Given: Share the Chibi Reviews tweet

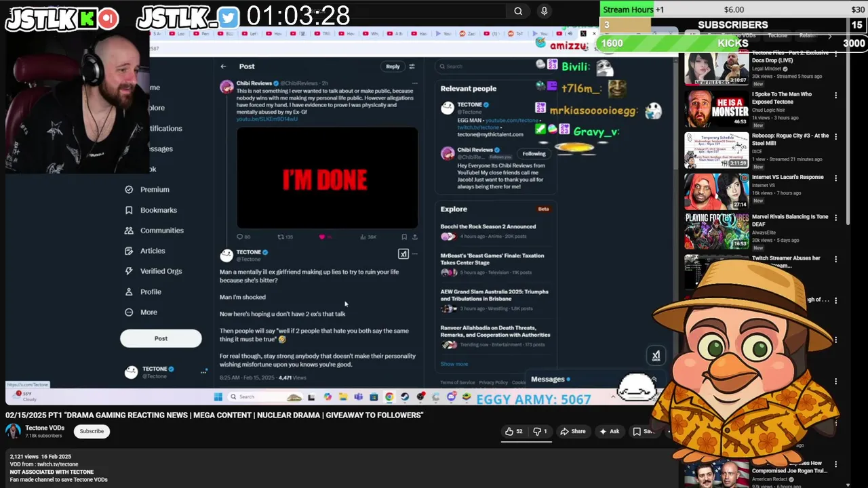Looking at the screenshot, I should click(414, 237).
